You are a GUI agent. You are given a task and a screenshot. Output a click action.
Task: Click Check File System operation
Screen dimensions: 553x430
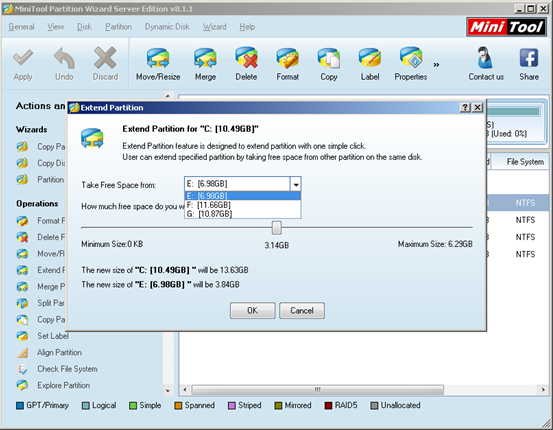click(67, 369)
